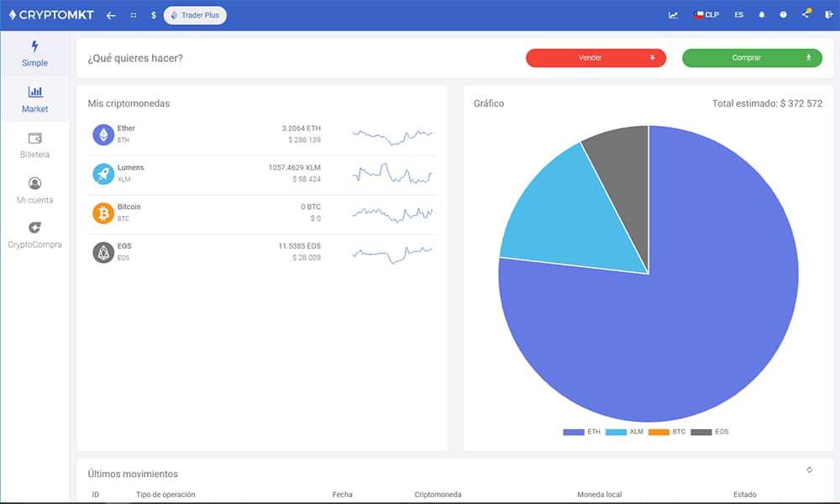Open CryptoCompra in sidebar
The height and width of the screenshot is (504, 840).
(x=34, y=236)
